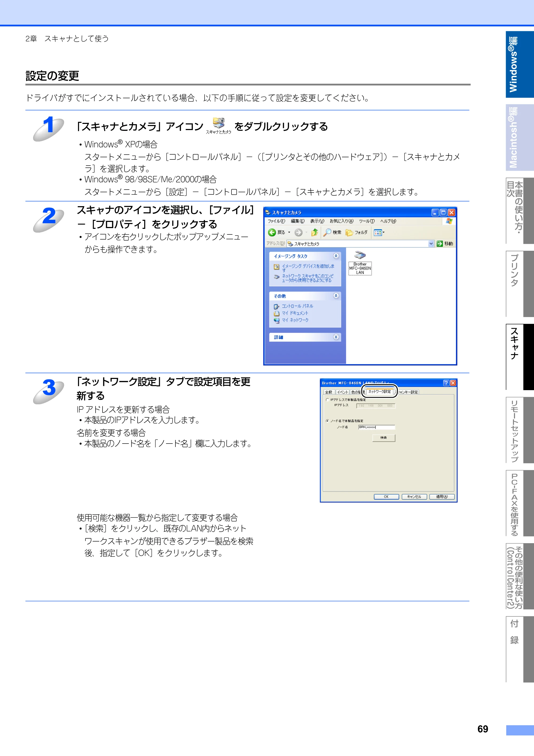Switch to the スキャンキー設定 tab
The height and width of the screenshot is (756, 534).
click(x=407, y=392)
